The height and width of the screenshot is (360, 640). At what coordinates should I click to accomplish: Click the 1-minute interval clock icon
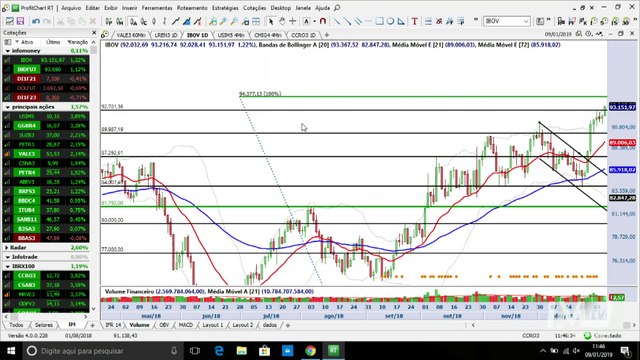pos(594,21)
